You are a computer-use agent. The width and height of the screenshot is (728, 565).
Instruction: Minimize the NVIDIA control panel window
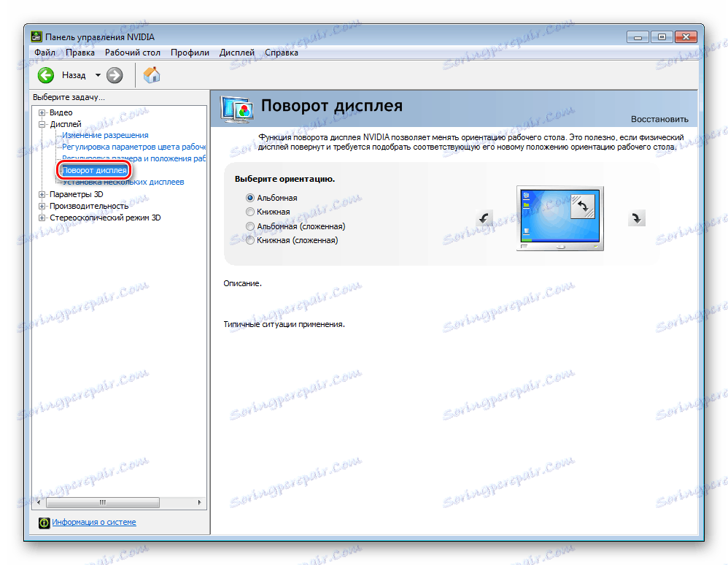(x=638, y=36)
